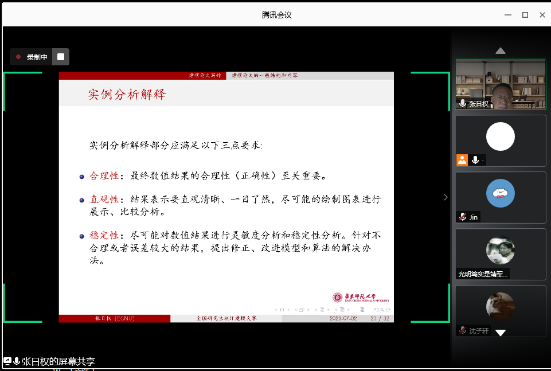This screenshot has width=551, height=371.
Task: Click the blue cloud avatar of Jin
Action: click(500, 193)
